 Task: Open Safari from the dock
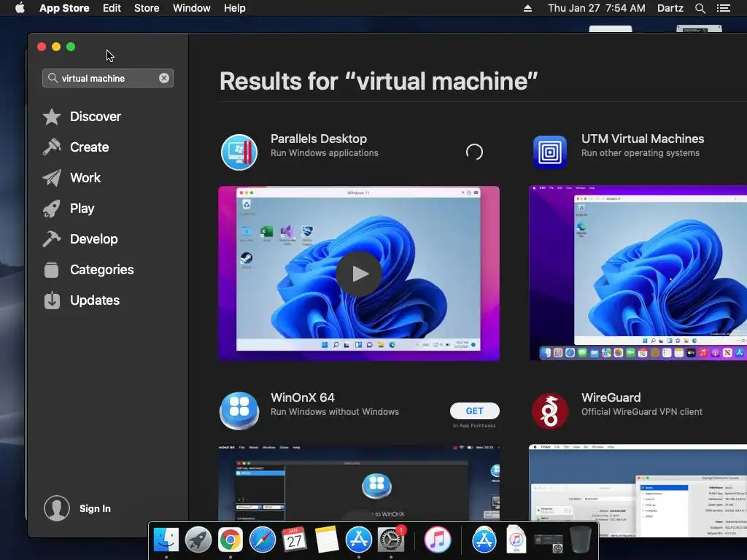(263, 540)
